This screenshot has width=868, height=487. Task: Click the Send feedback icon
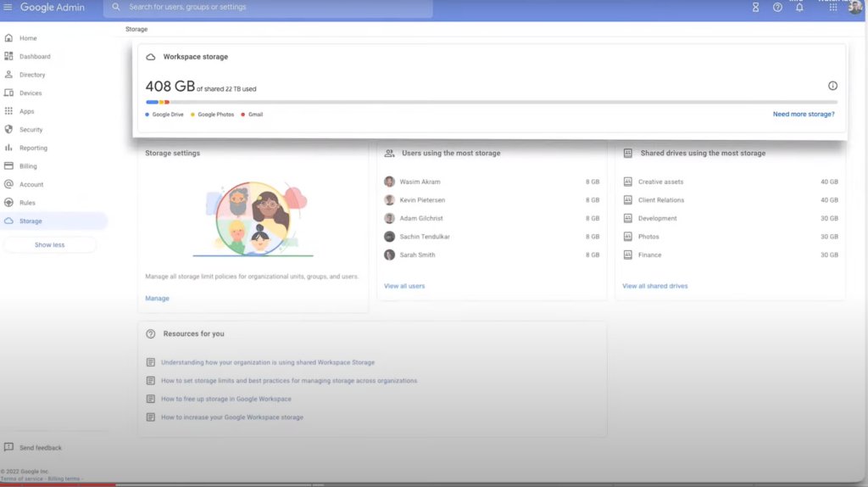8,447
